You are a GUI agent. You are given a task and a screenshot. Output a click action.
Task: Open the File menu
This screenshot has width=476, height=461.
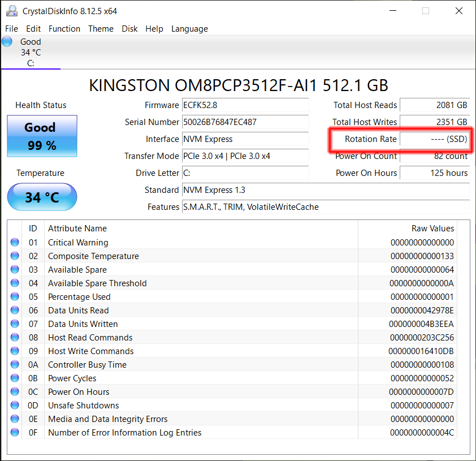[11, 29]
